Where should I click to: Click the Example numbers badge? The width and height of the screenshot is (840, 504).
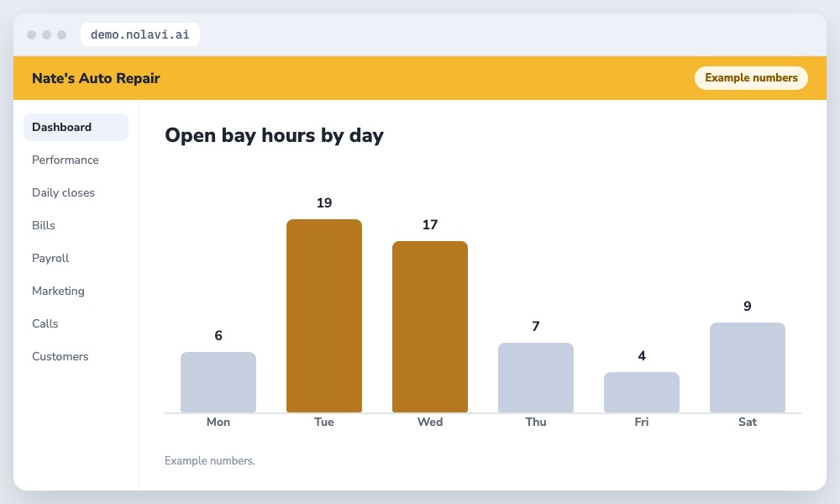(751, 77)
